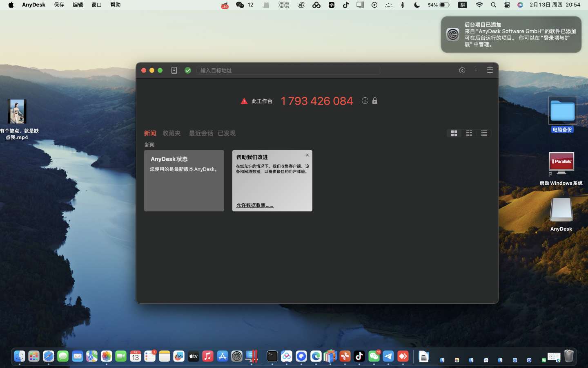
Task: Open Terminal from the Dock
Action: click(x=272, y=357)
